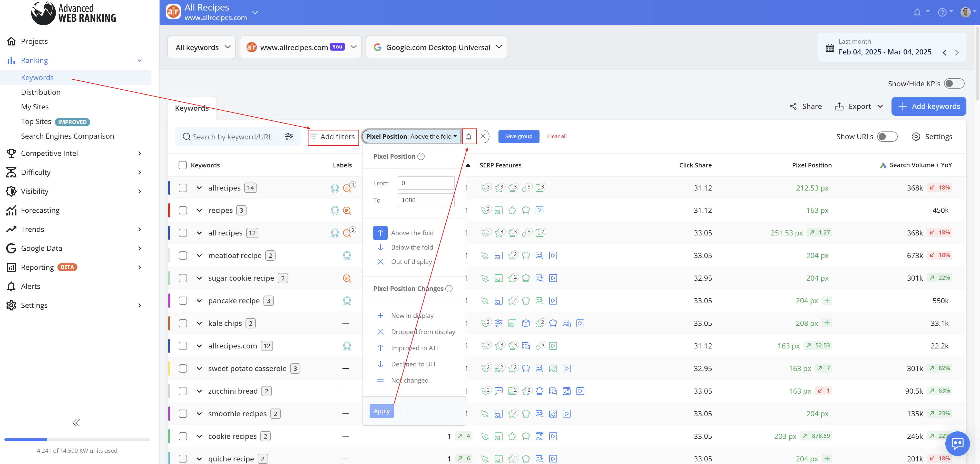Click the pancake recipe purple color marker

(169, 301)
